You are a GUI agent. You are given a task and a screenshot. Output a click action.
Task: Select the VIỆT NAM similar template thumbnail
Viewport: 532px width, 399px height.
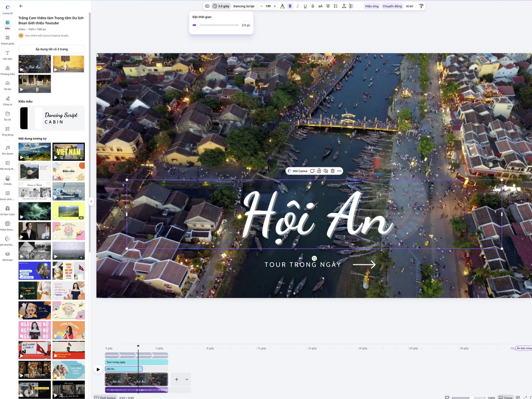click(x=68, y=151)
